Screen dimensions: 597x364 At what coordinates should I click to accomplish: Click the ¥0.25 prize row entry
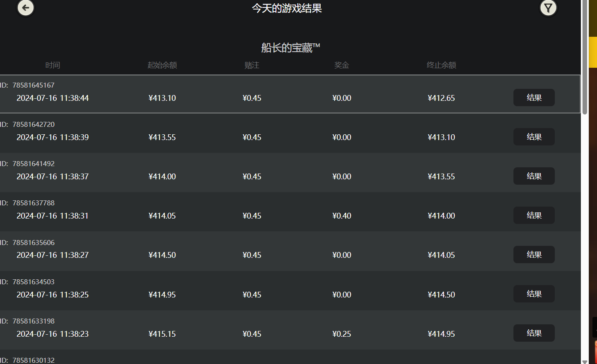tap(341, 334)
